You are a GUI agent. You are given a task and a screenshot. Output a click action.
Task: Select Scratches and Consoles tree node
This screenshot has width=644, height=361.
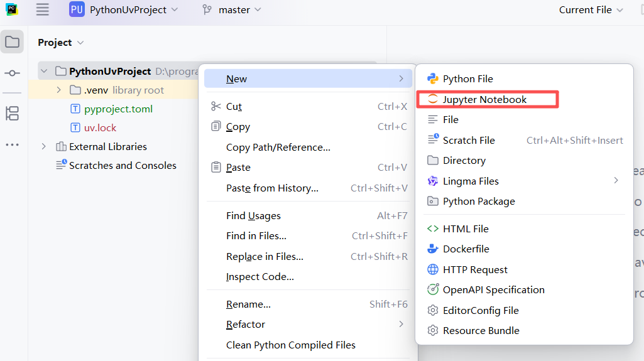[123, 165]
